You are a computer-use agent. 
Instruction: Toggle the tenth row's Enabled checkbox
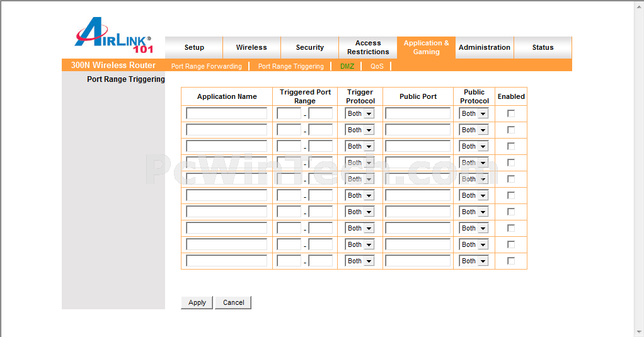511,261
